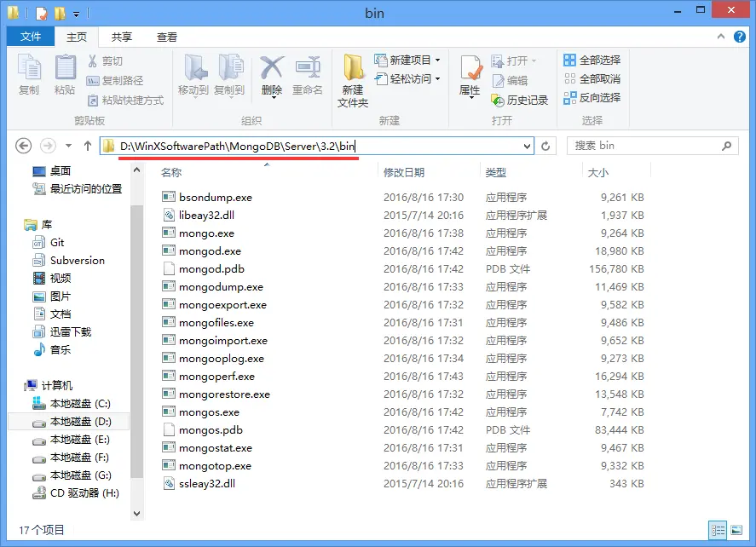Open the address bar history dropdown
The height and width of the screenshot is (547, 756).
527,146
